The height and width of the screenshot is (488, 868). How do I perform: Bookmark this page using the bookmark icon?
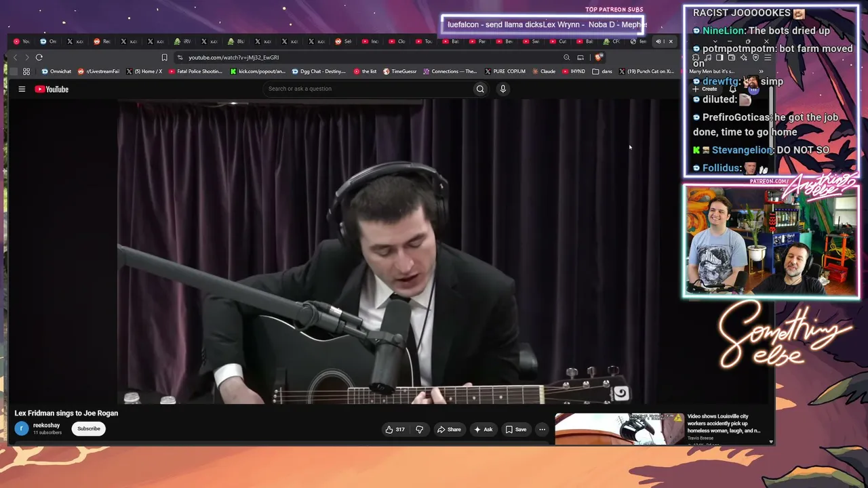(x=164, y=58)
